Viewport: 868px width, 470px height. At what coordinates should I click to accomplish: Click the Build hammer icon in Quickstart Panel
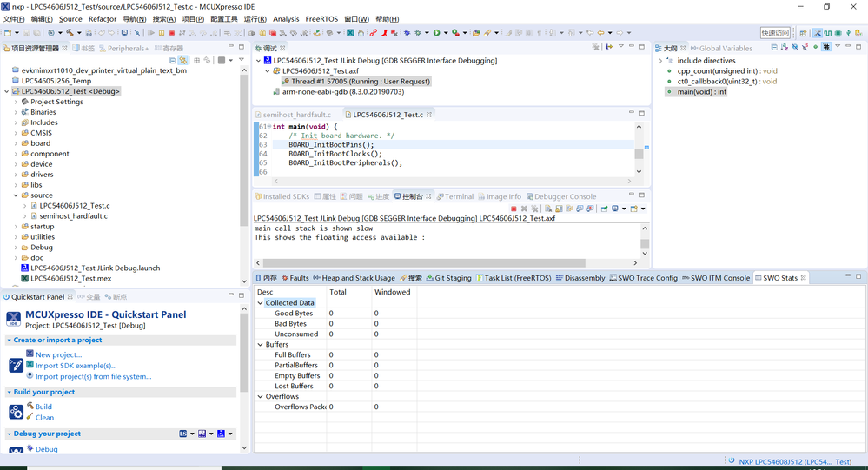coord(30,406)
